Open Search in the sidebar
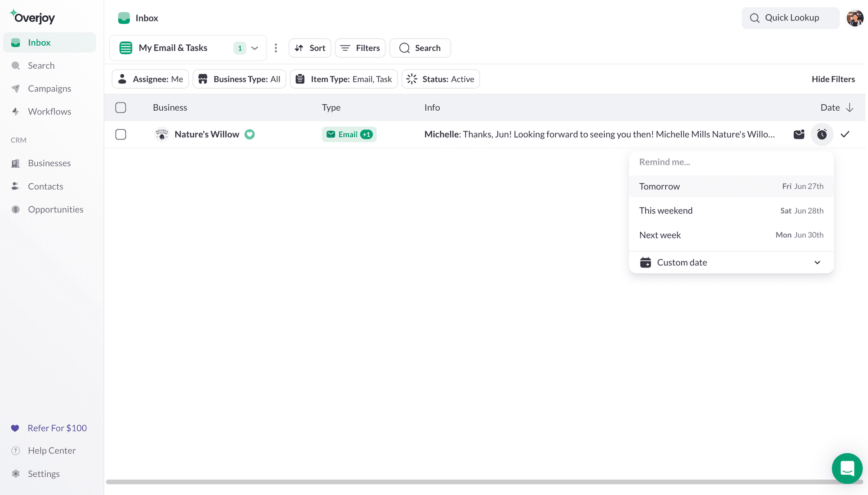This screenshot has height=495, width=868. (41, 66)
